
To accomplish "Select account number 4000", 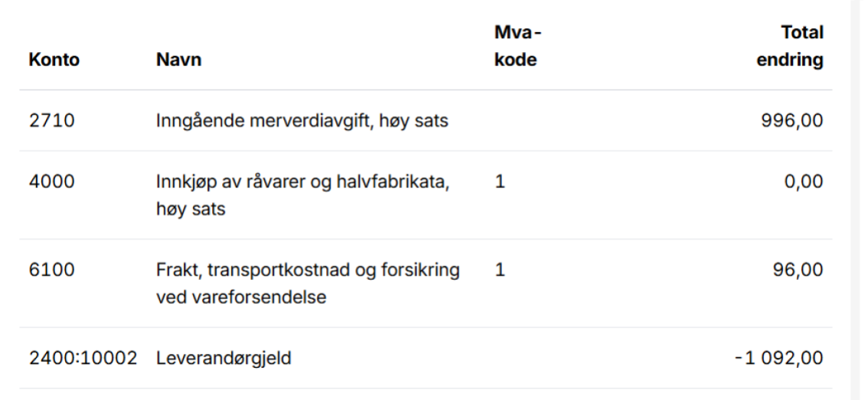I will click(52, 181).
